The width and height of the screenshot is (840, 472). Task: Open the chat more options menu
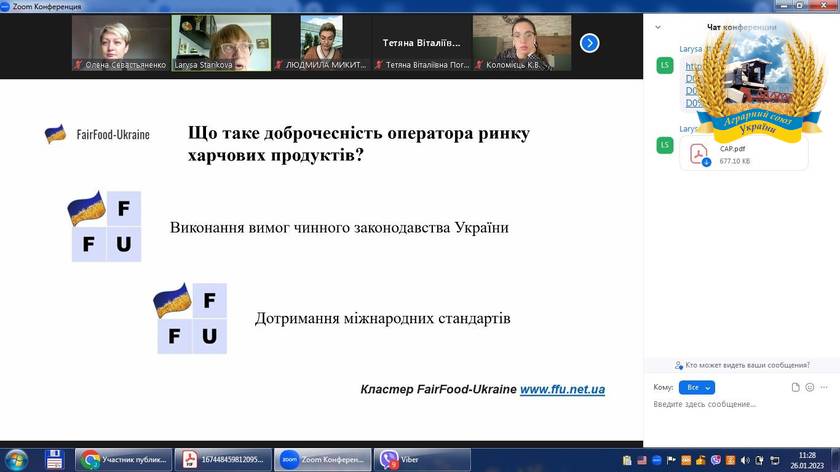click(x=824, y=387)
